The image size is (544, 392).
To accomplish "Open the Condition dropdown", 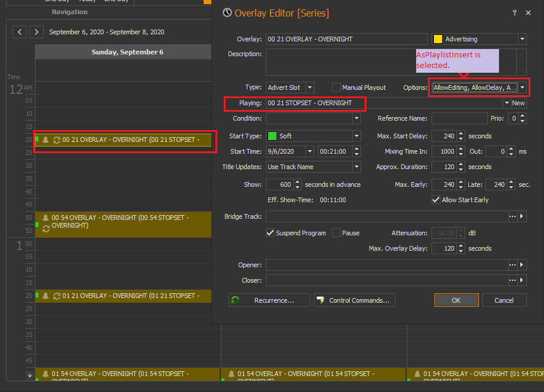I will tap(356, 118).
